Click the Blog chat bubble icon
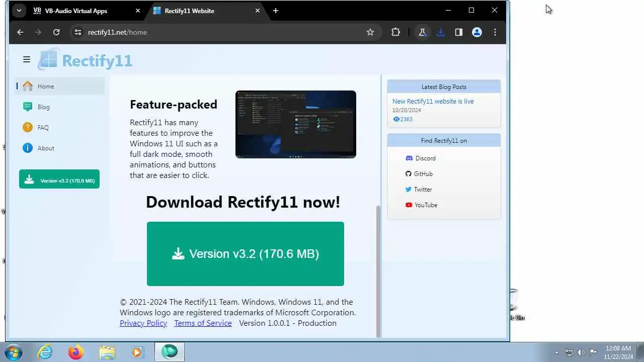Image resolution: width=644 pixels, height=362 pixels. coord(28,107)
